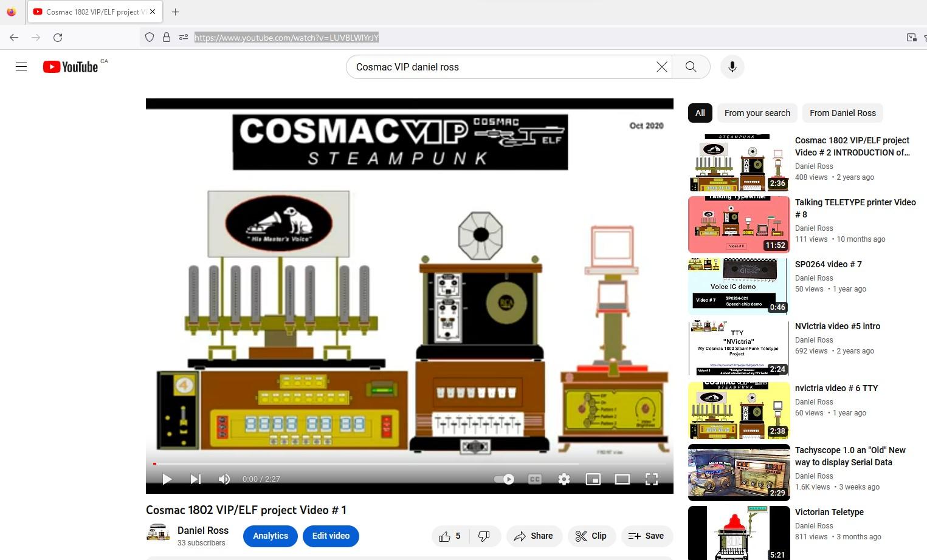The image size is (927, 560).
Task: Open a new browser tab
Action: point(176,12)
